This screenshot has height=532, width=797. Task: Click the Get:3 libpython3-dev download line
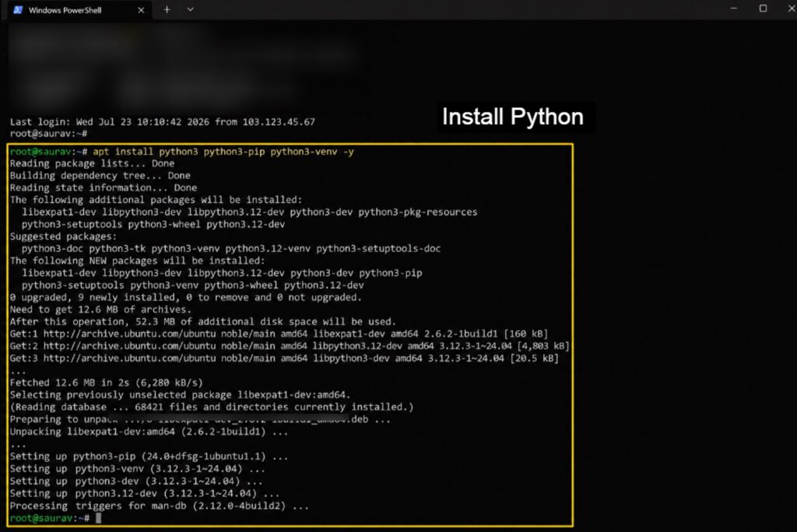(x=284, y=359)
